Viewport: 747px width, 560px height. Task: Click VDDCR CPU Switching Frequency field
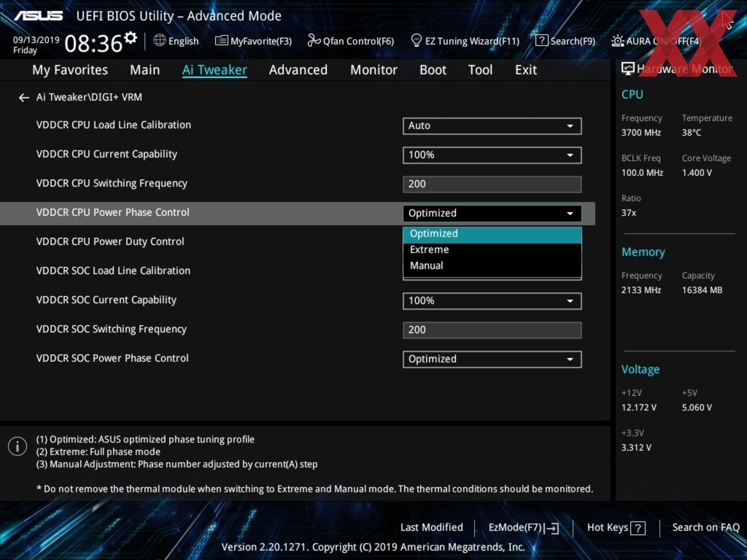492,184
